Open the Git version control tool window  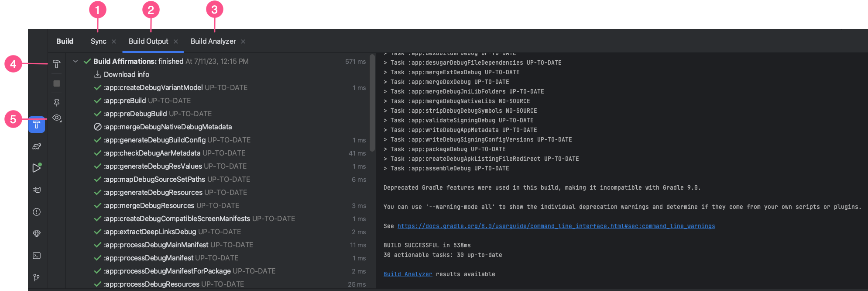tap(37, 277)
